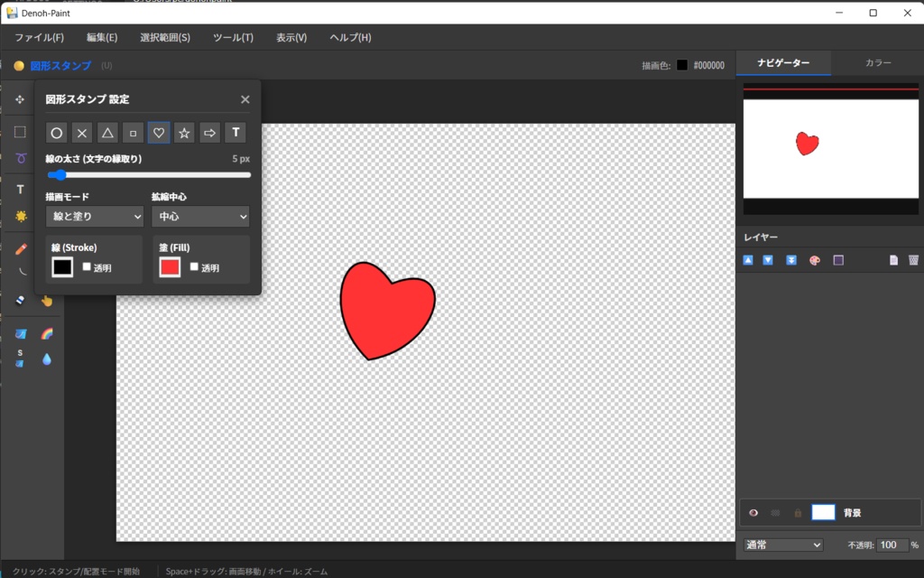Click the 不透明 opacity input field

[892, 545]
